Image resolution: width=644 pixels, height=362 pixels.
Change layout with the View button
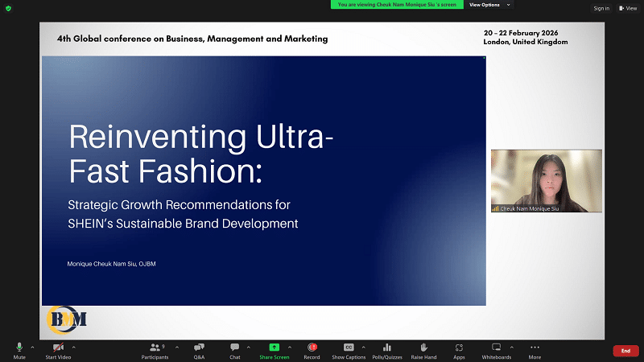tap(627, 8)
